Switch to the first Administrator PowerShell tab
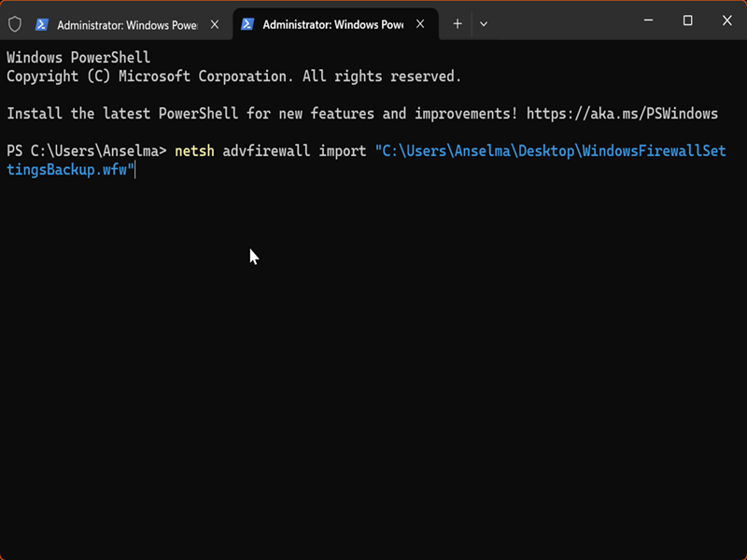The width and height of the screenshot is (747, 560). pyautogui.click(x=126, y=24)
